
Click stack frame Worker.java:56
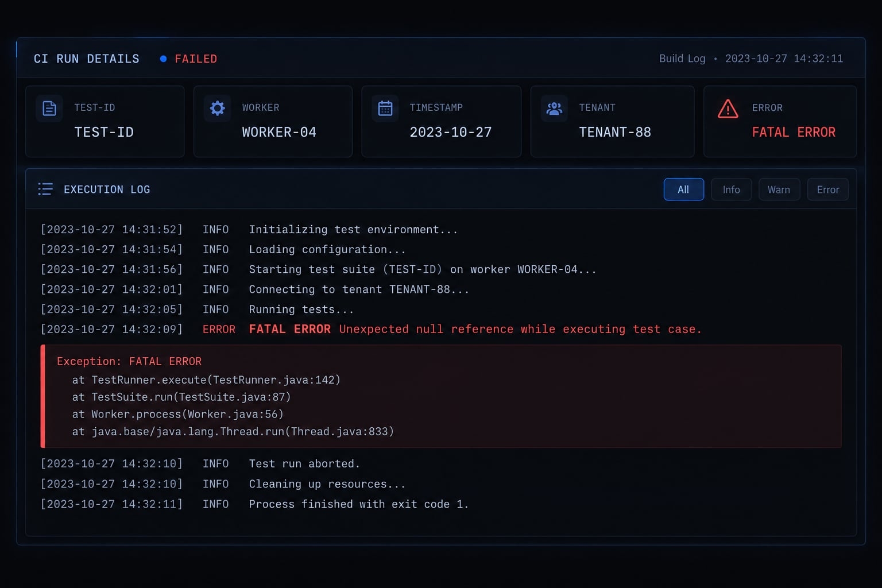pos(178,414)
